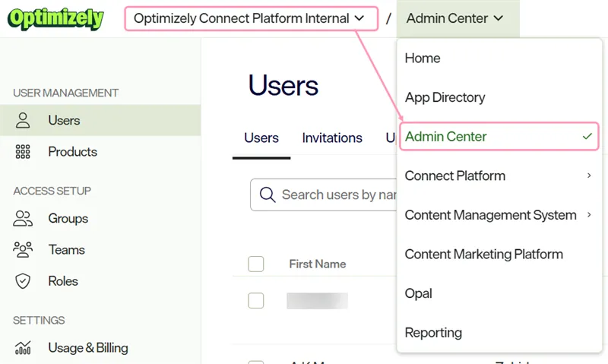Click the search users input field
Screen dimensions: 608x364
(324, 195)
